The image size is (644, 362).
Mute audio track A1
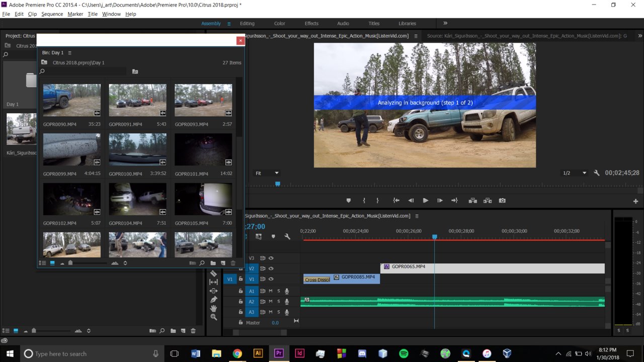click(270, 291)
